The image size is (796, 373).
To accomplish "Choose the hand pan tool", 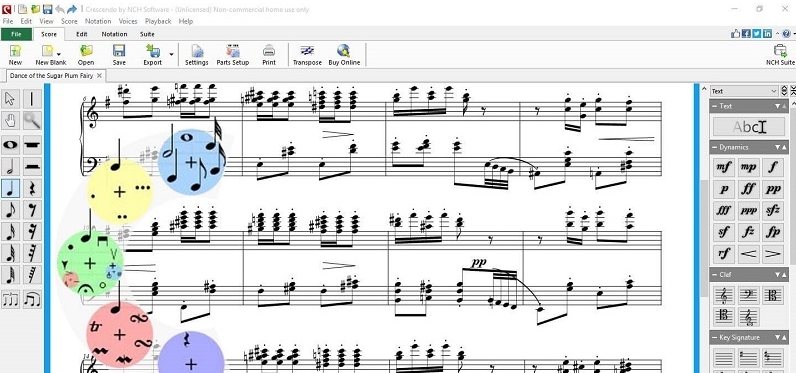I will 10,121.
